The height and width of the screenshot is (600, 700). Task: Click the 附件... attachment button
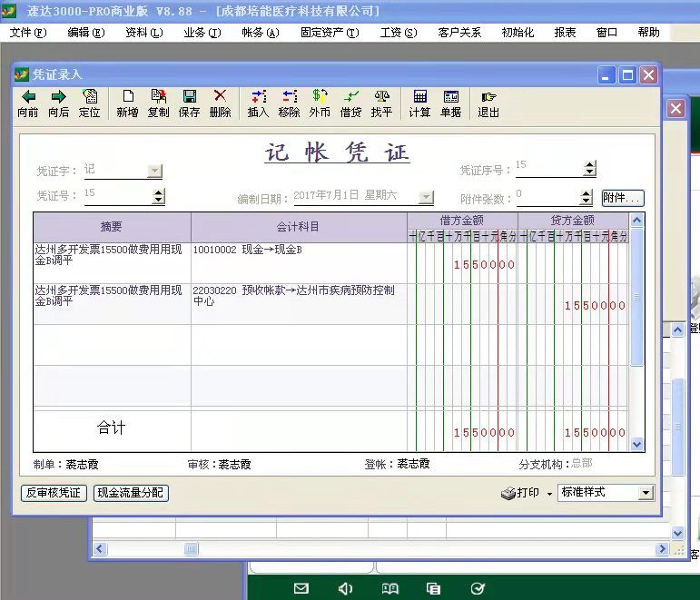click(x=622, y=197)
